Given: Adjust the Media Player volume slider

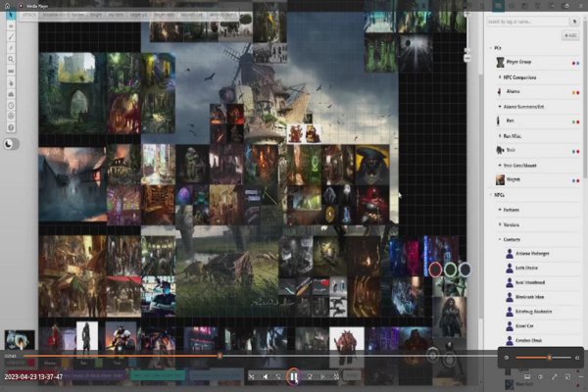Looking at the screenshot, I should [x=543, y=358].
